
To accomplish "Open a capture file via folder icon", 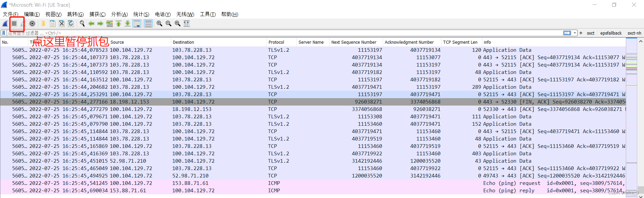I will (43, 24).
